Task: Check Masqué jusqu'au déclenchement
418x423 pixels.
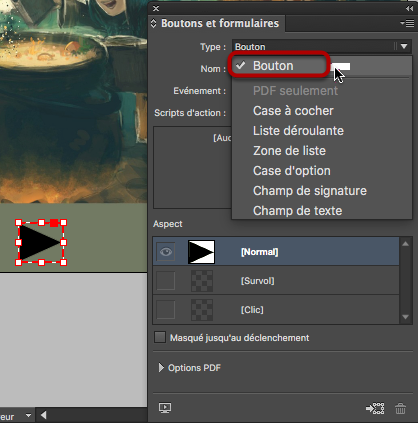Action: (x=160, y=337)
